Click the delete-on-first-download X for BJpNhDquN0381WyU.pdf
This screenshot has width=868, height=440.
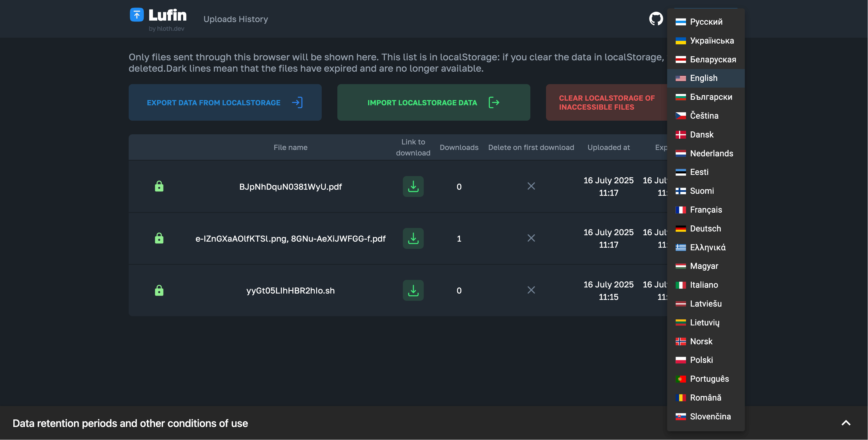531,186
